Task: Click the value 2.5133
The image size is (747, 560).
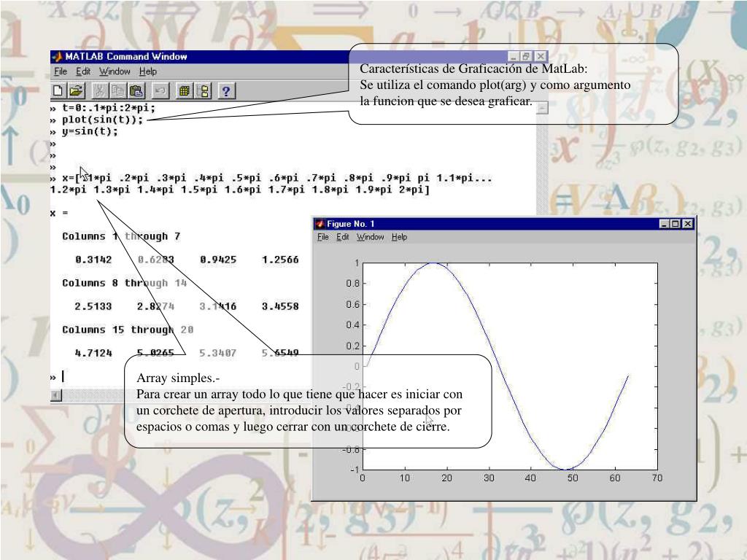Action: point(93,306)
